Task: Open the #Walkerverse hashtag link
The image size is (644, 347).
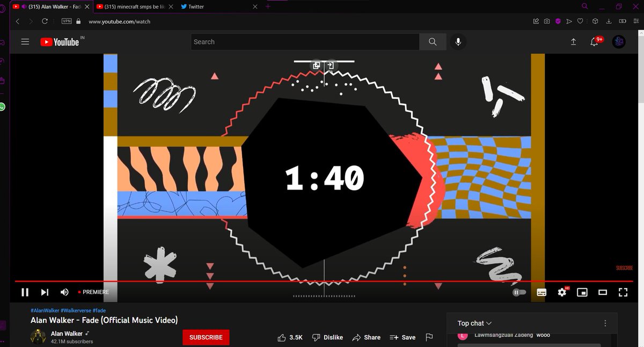Action: point(76,310)
